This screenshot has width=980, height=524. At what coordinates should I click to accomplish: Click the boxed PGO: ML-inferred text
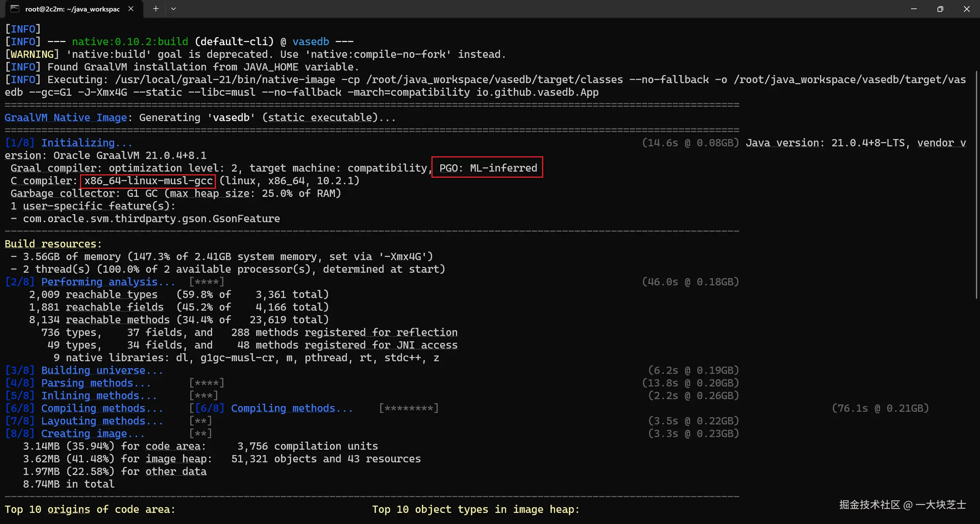pos(487,168)
